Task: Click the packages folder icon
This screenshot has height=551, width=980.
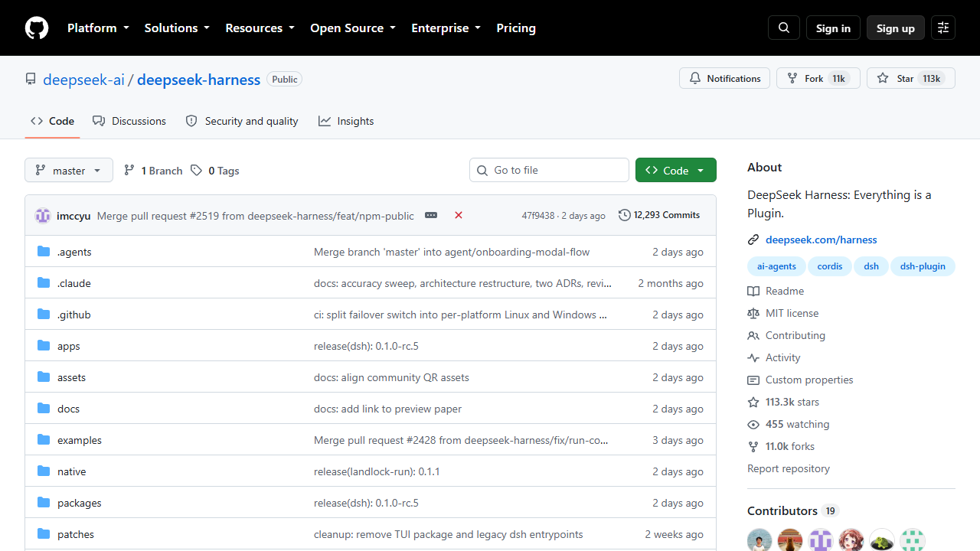Action: click(x=44, y=503)
